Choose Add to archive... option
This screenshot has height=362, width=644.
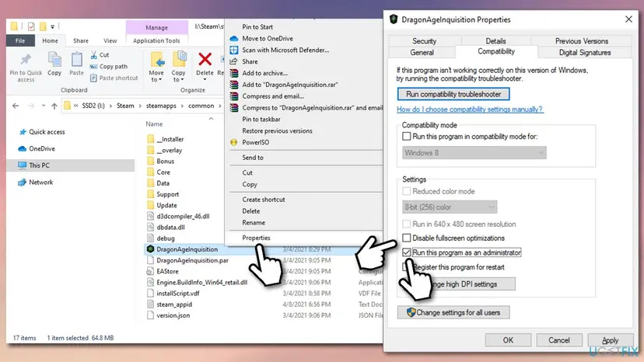[x=264, y=73]
